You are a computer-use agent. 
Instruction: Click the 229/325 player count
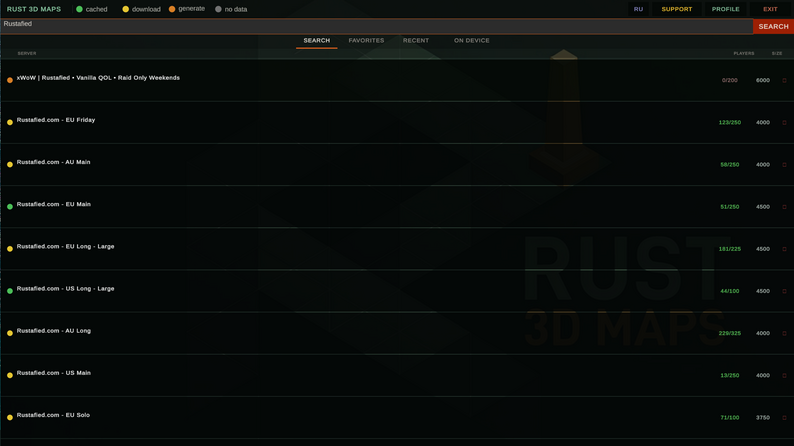730,333
